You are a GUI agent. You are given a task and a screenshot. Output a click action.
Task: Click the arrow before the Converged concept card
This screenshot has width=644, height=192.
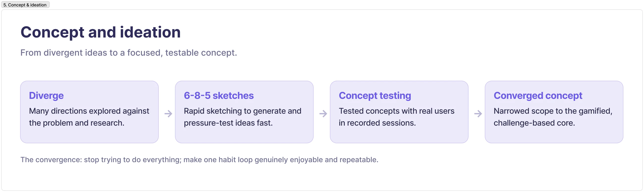pyautogui.click(x=478, y=114)
